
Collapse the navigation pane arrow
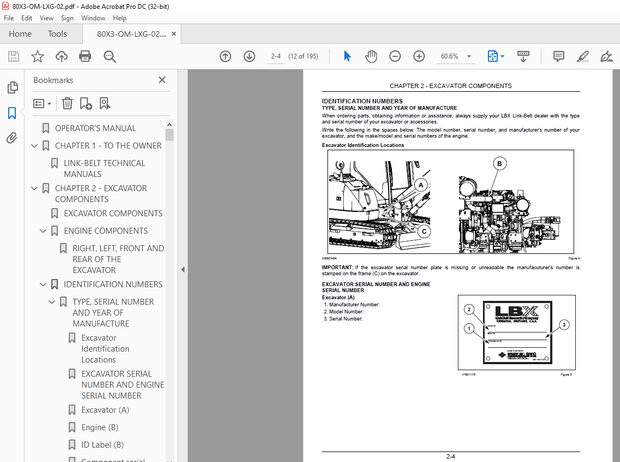point(183,269)
